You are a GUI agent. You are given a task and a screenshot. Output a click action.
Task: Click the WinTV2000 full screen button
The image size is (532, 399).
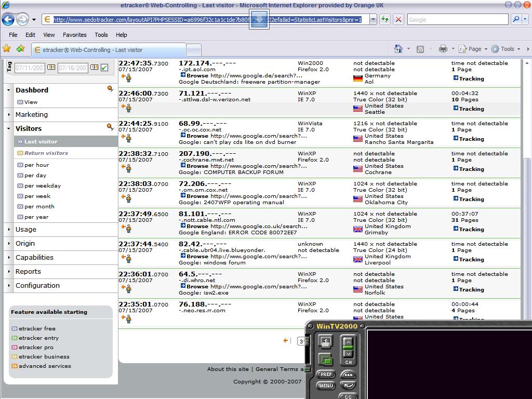[x=325, y=342]
